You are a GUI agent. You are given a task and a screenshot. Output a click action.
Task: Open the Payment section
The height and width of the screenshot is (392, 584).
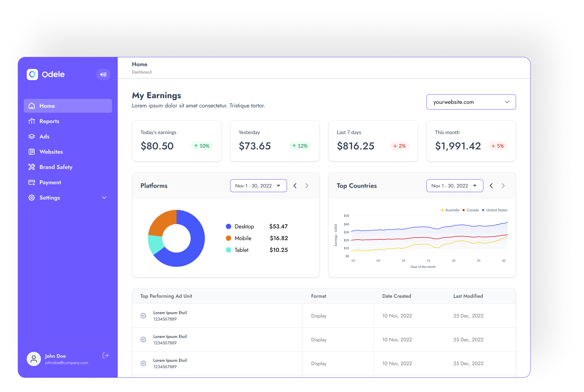(x=50, y=182)
